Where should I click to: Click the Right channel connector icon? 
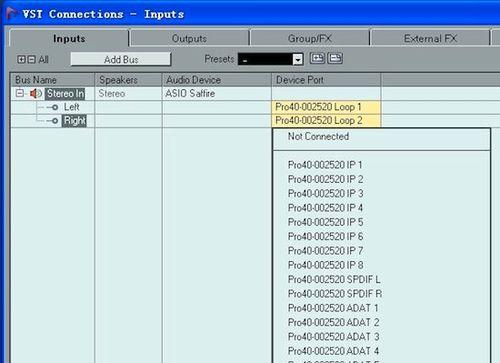click(x=54, y=121)
